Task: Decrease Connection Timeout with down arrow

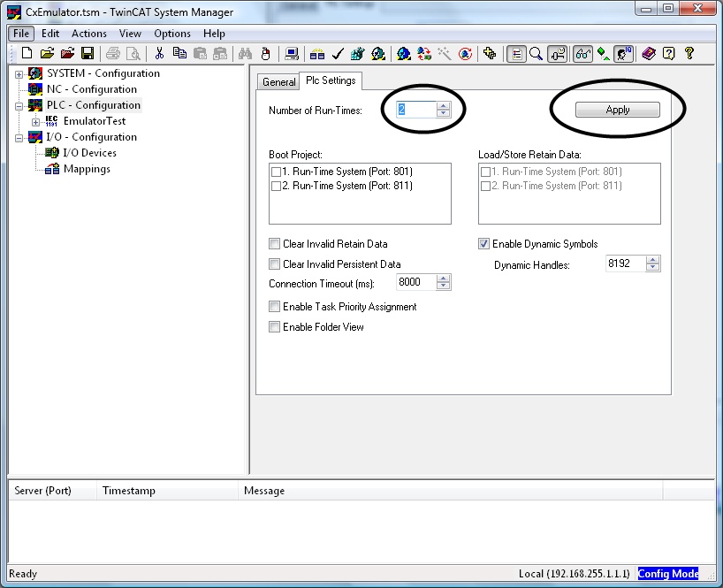Action: tap(443, 286)
